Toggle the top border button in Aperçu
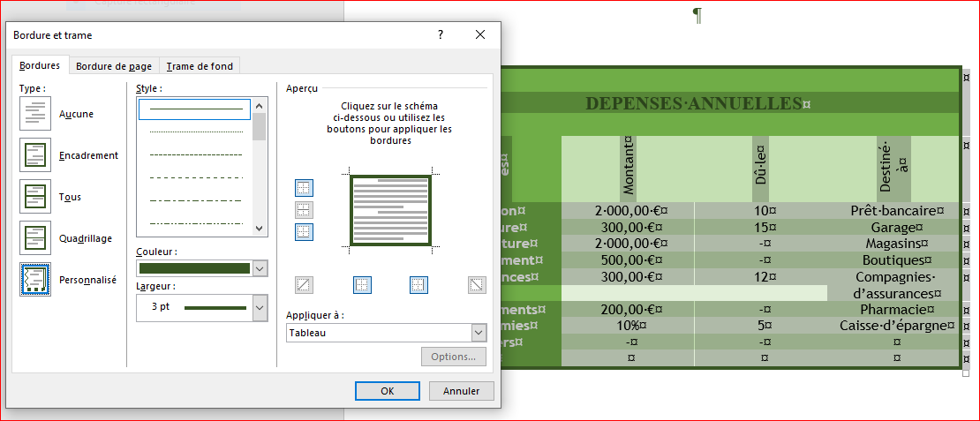 tap(304, 188)
